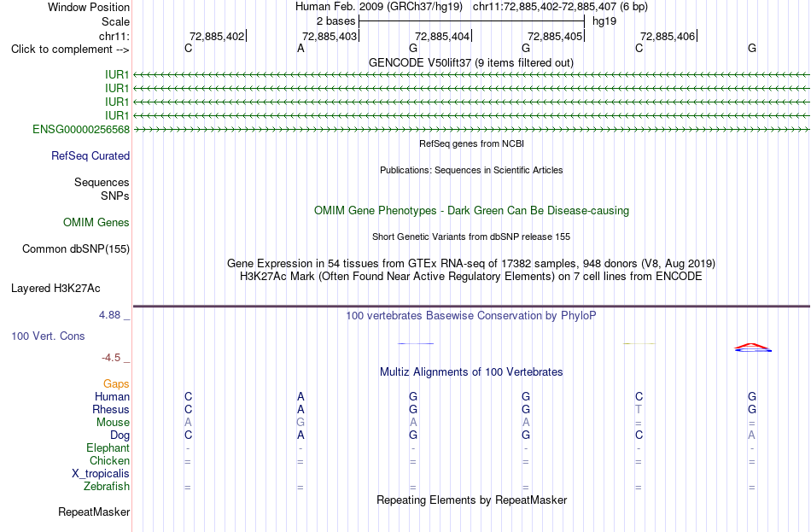Click base 'A' in the Human alignment row

300,397
